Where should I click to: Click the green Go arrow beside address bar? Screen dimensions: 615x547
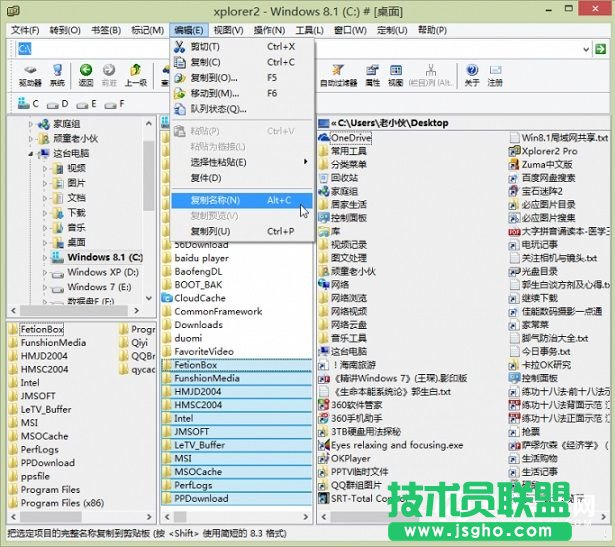click(600, 49)
